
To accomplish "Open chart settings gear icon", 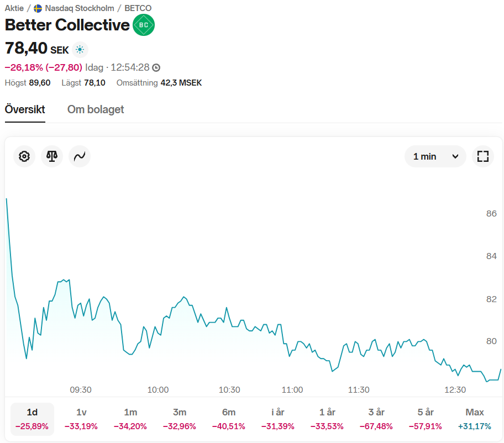I will coord(24,156).
